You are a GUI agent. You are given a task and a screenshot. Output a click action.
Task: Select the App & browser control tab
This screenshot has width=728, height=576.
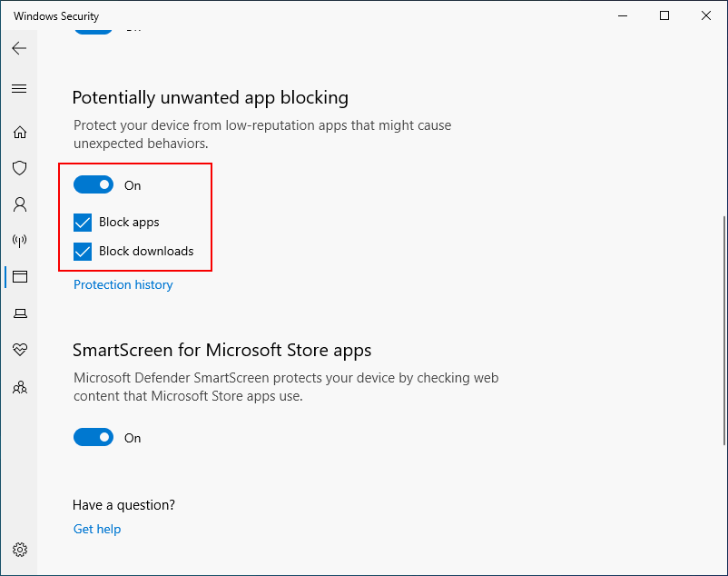pos(19,276)
